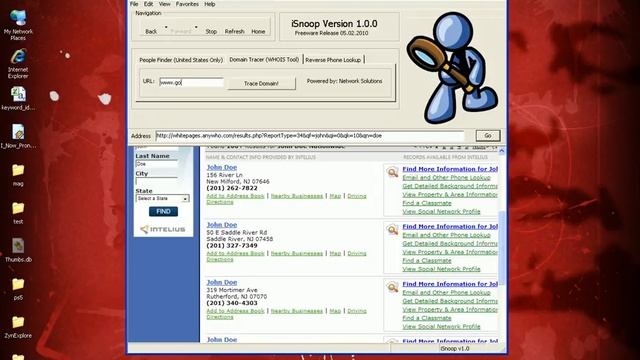Open the Thumbs.db file
Screen dimensions: 640x360
click(18, 250)
